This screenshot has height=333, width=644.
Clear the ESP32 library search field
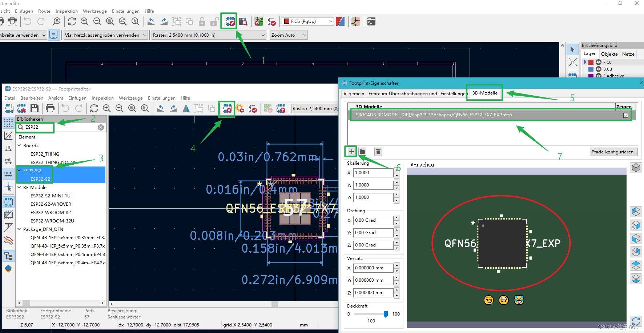[x=101, y=127]
